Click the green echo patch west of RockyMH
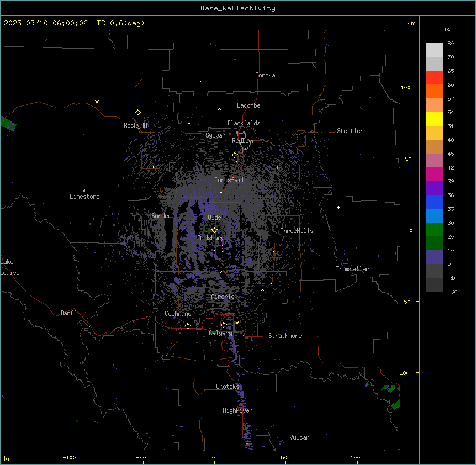Viewport: 476px width, 465px height. 8,124
